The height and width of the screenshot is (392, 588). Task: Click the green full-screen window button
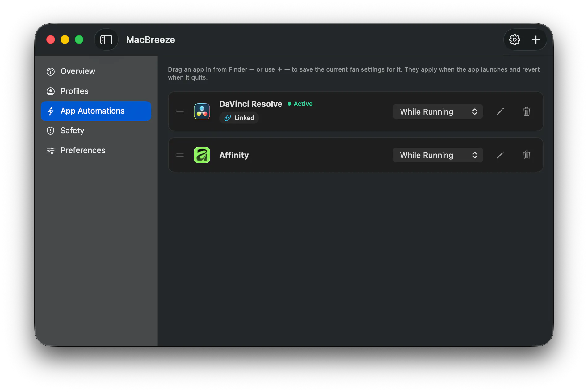tap(79, 40)
